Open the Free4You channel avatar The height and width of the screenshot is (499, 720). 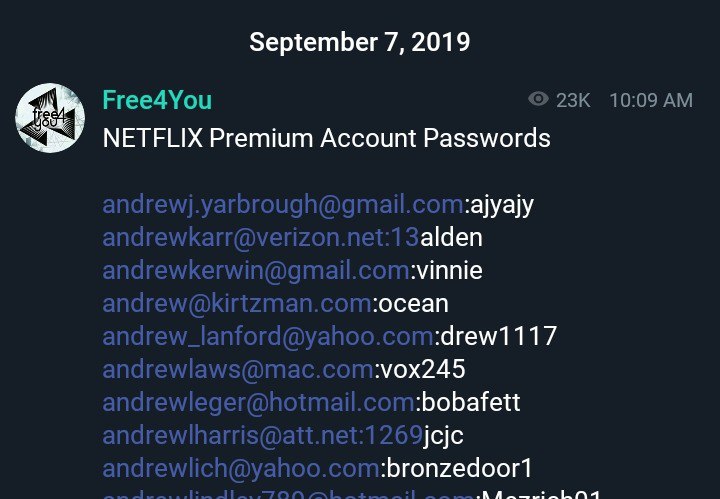50,118
